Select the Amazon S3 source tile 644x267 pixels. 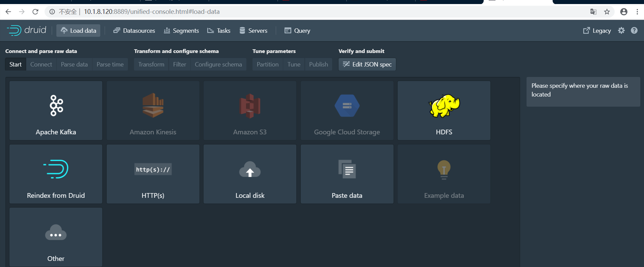(x=250, y=110)
